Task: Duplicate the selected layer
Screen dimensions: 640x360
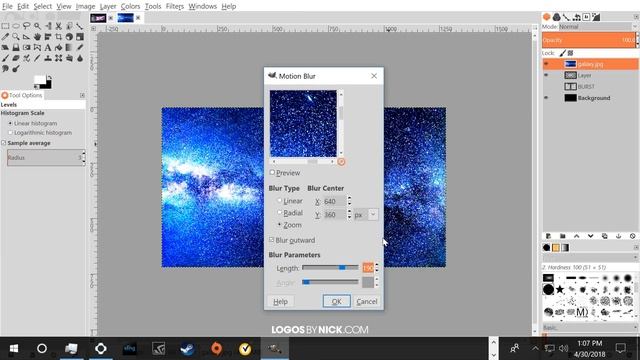Action: pos(604,236)
